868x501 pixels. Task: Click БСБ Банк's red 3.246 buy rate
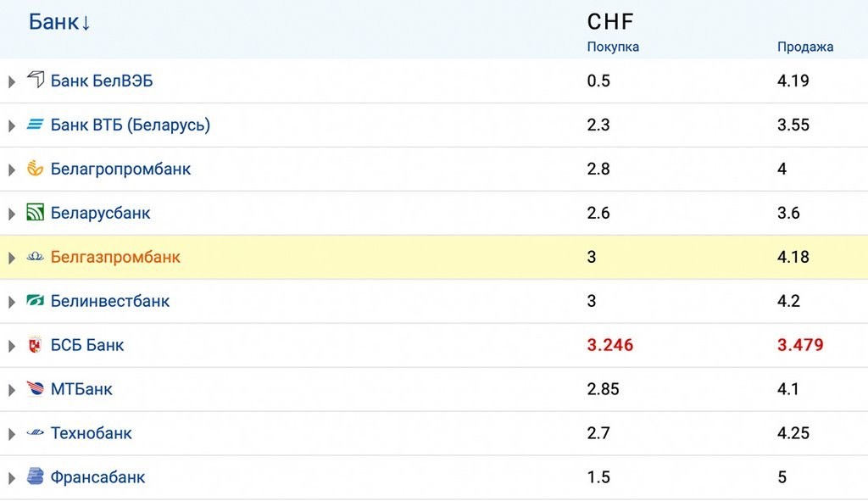(610, 345)
